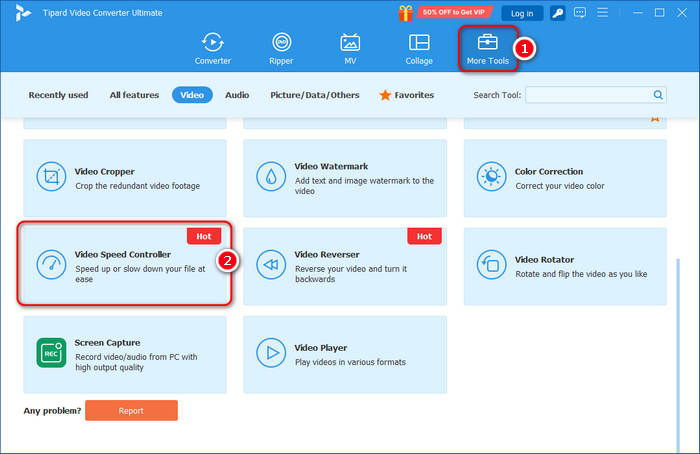
Task: Switch to Picture/Data/Others tab
Action: pos(315,95)
